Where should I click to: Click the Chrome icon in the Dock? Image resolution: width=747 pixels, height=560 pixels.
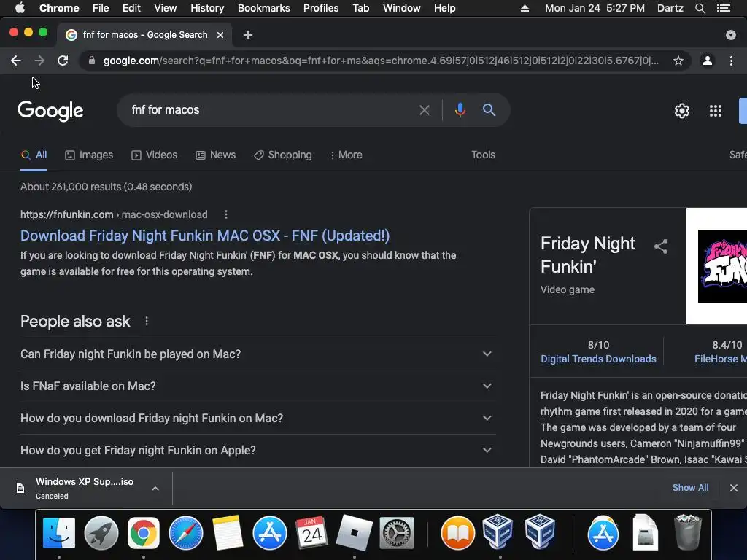pyautogui.click(x=144, y=533)
